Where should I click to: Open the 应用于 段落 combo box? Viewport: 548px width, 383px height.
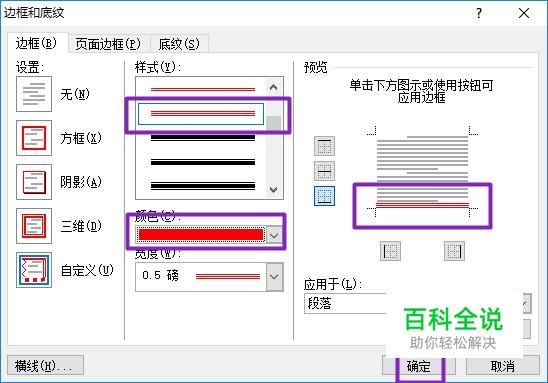tap(418, 303)
